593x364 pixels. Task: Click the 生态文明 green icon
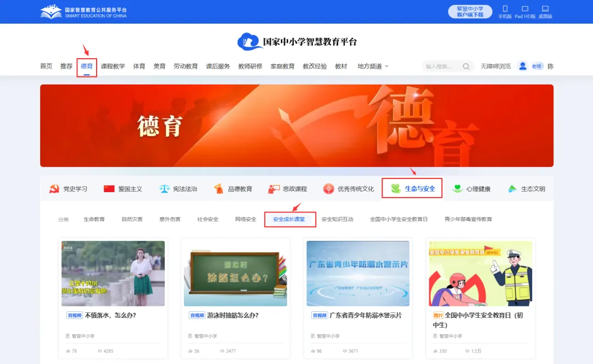[x=512, y=189]
